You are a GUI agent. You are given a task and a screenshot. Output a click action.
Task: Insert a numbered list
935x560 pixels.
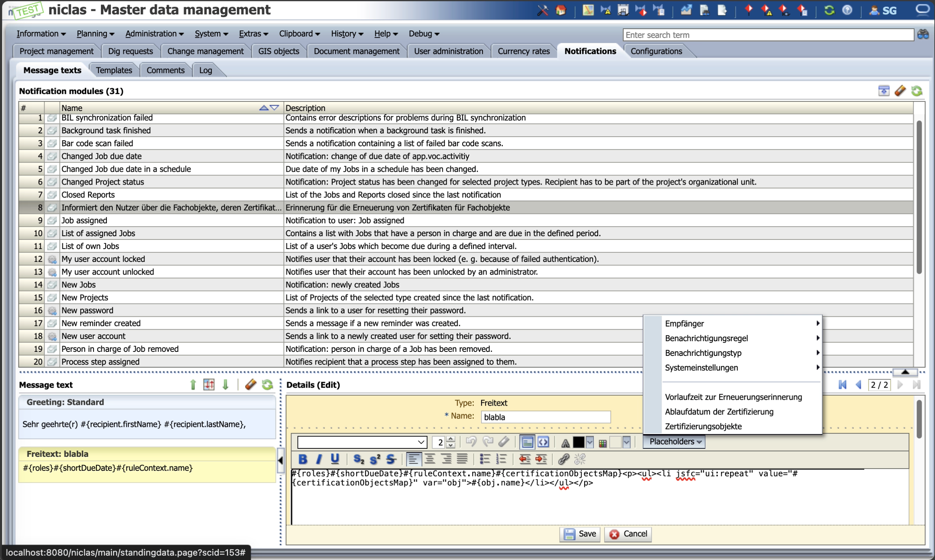tap(501, 459)
